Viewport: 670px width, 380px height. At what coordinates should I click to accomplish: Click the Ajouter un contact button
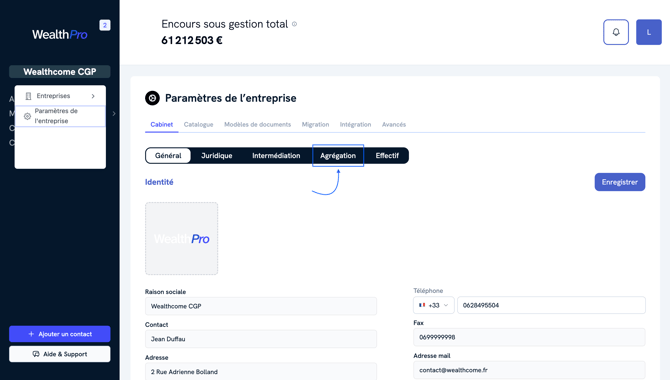(x=60, y=334)
